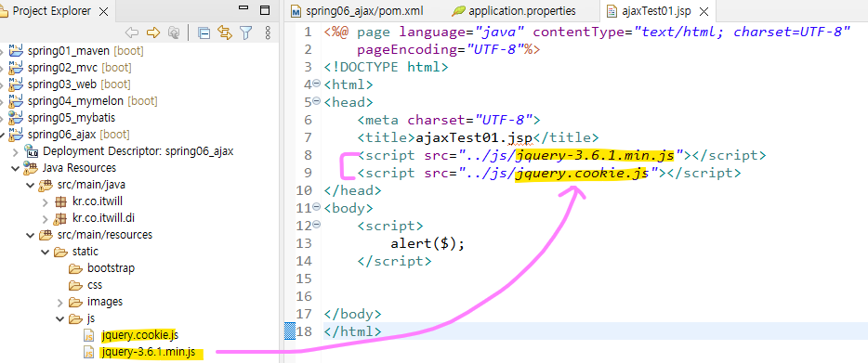Toggle Link with Editor icon

click(x=224, y=33)
